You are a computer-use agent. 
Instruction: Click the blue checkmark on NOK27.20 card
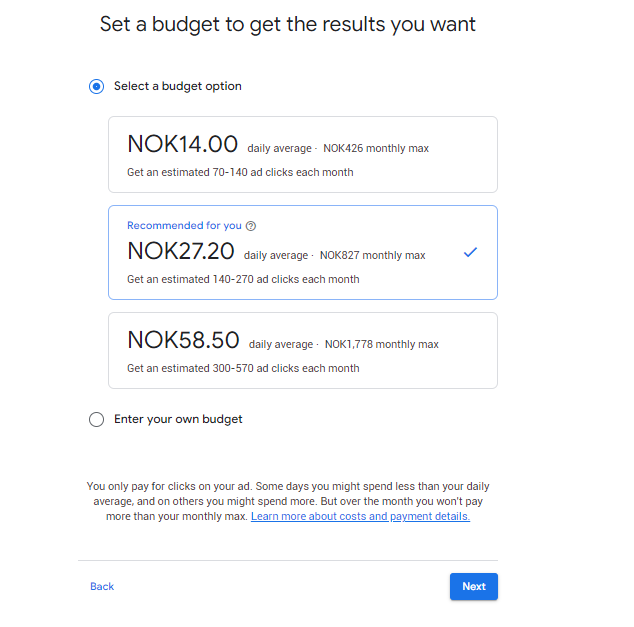tap(470, 253)
